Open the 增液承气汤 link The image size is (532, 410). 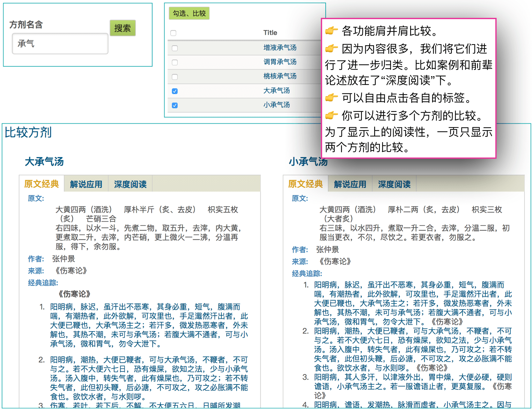(280, 48)
